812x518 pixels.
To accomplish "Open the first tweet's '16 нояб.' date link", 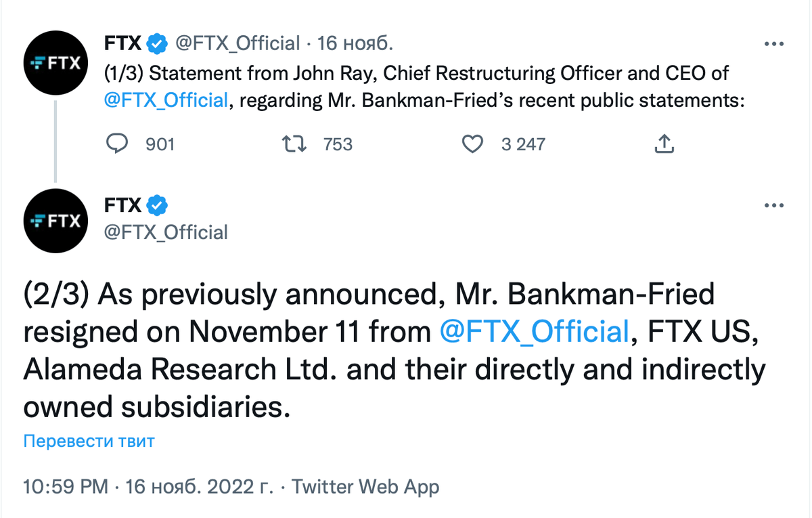I will click(355, 44).
